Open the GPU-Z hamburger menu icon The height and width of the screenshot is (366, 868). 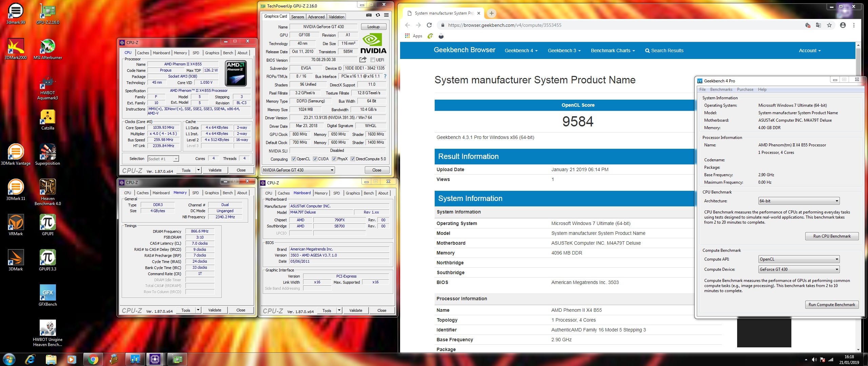386,15
